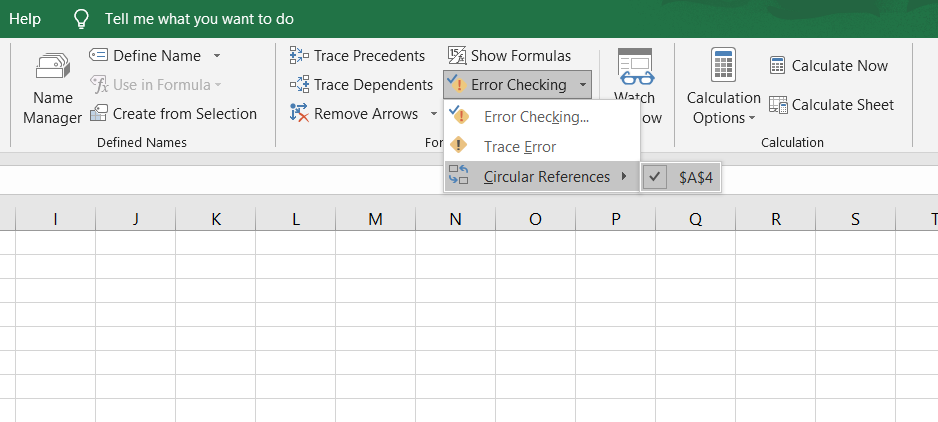This screenshot has height=422, width=938.
Task: Select column M header
Action: pos(375,219)
